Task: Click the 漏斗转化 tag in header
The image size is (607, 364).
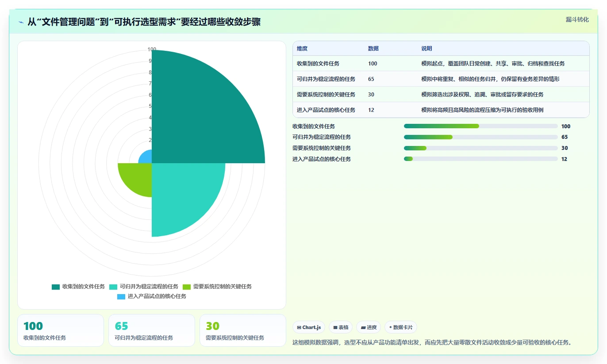Action: tap(577, 19)
